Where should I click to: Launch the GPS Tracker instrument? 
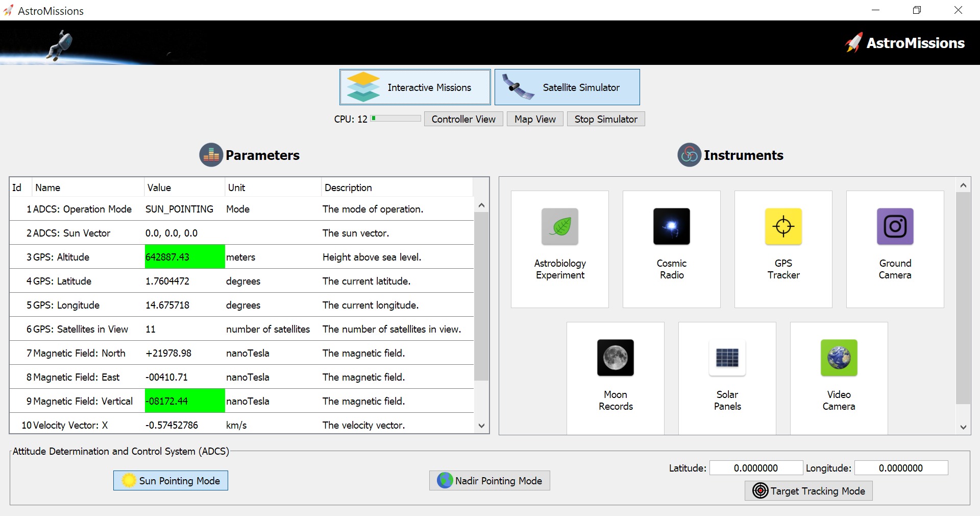(783, 249)
